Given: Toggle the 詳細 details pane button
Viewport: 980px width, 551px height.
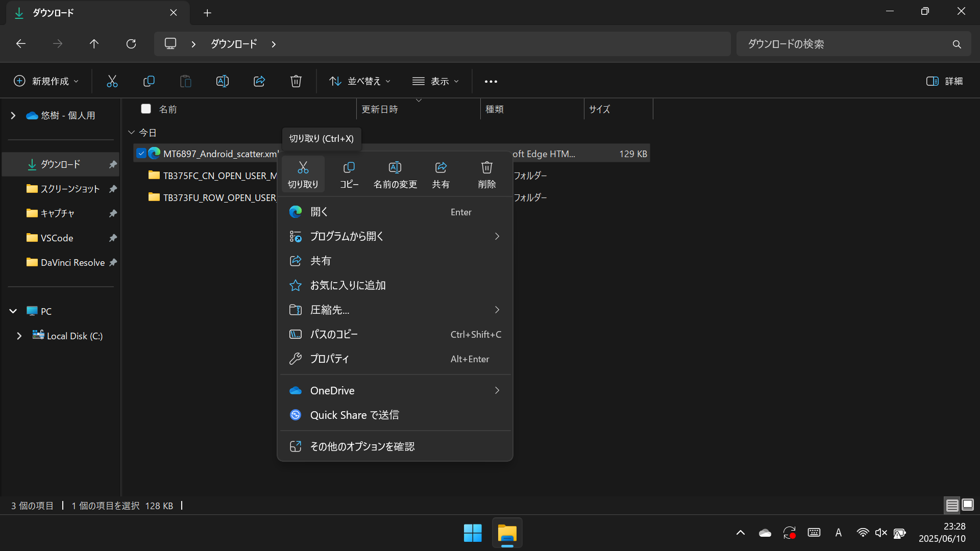Looking at the screenshot, I should 944,81.
